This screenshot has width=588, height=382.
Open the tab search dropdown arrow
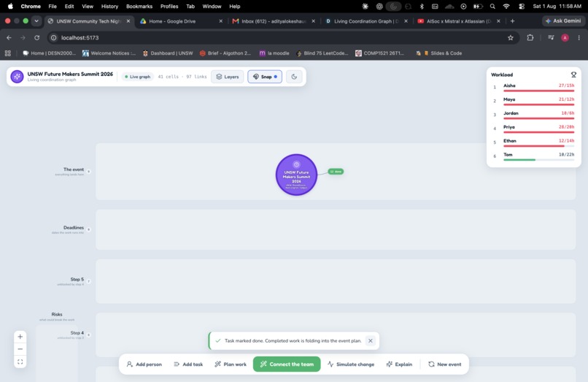point(36,21)
